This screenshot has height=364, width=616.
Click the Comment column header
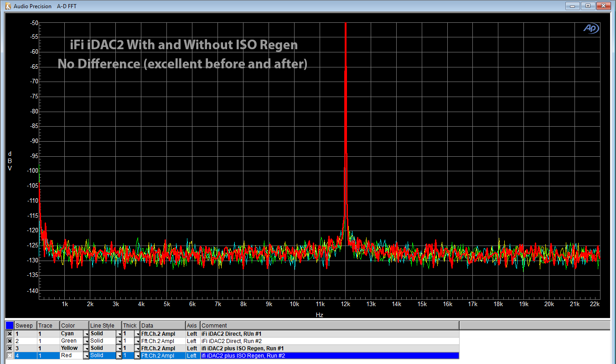(329, 326)
